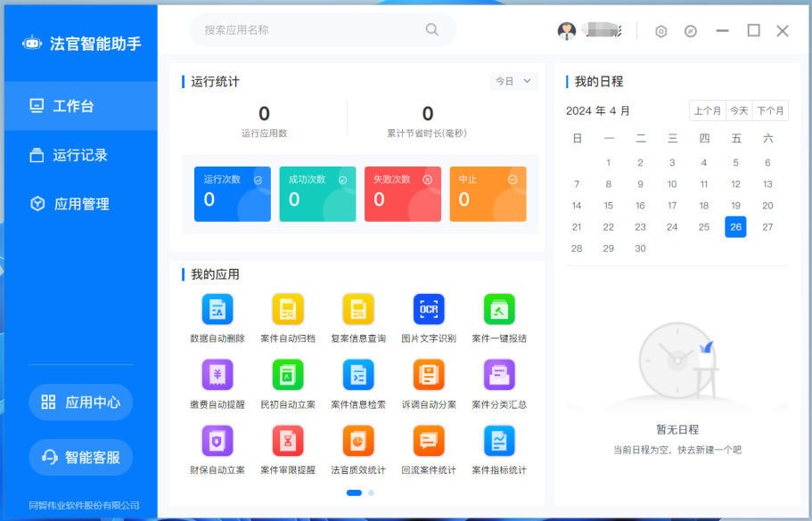Go to 应用管理 in the sidebar

point(80,204)
